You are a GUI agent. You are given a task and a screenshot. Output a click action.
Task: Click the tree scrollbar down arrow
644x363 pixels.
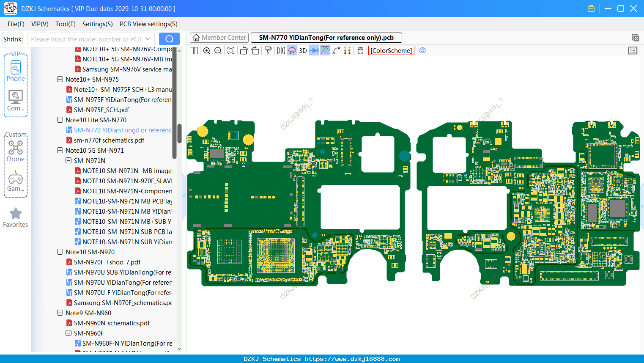(179, 349)
